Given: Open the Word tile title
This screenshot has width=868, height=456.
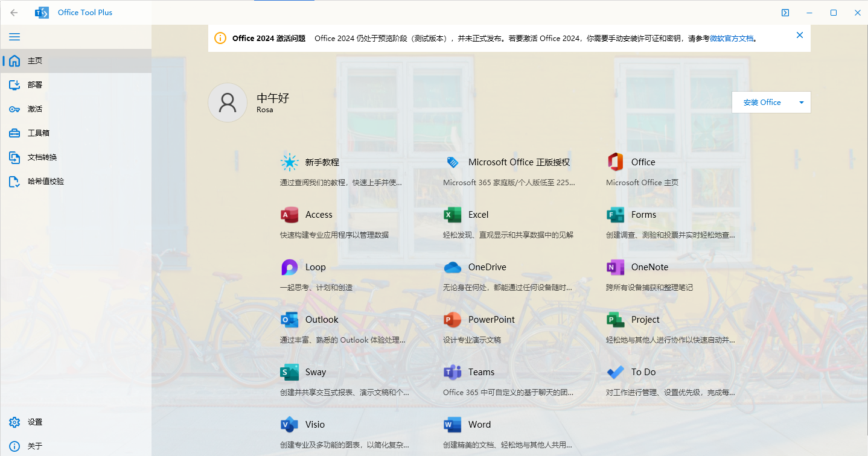Looking at the screenshot, I should pyautogui.click(x=480, y=425).
